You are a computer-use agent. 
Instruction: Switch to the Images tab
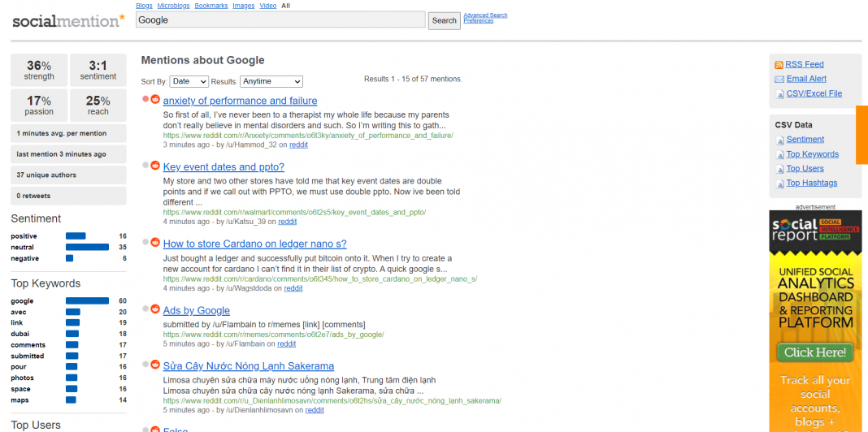(x=244, y=6)
